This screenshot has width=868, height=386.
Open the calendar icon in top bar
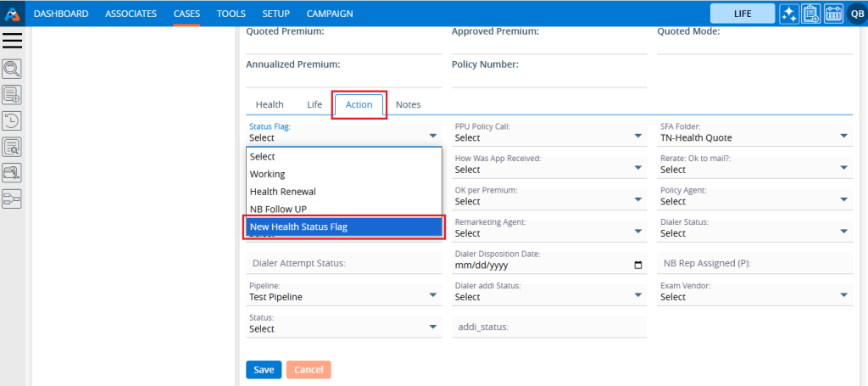click(x=832, y=14)
